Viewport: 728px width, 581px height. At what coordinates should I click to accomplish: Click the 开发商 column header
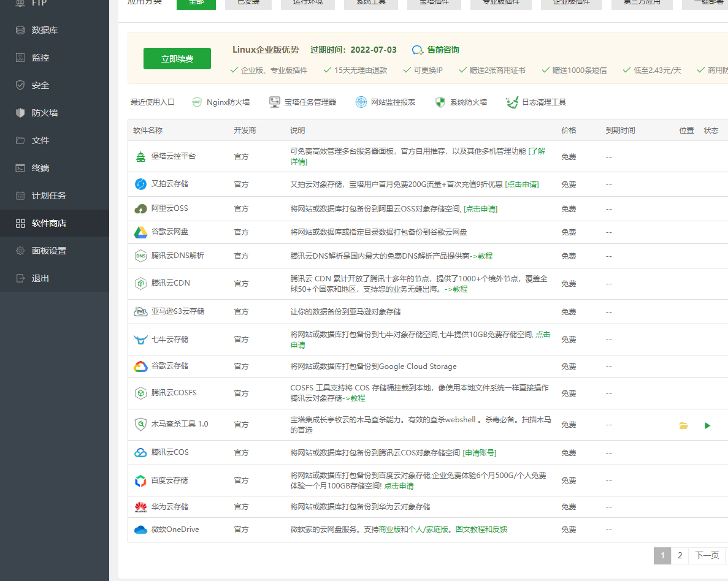(x=245, y=131)
